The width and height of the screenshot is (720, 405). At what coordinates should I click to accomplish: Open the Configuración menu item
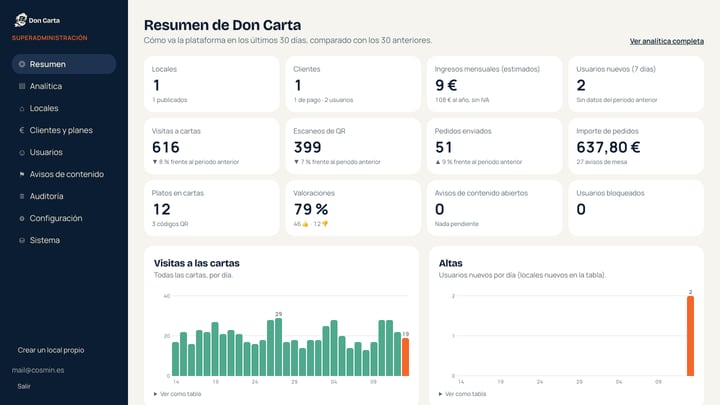[64, 219]
